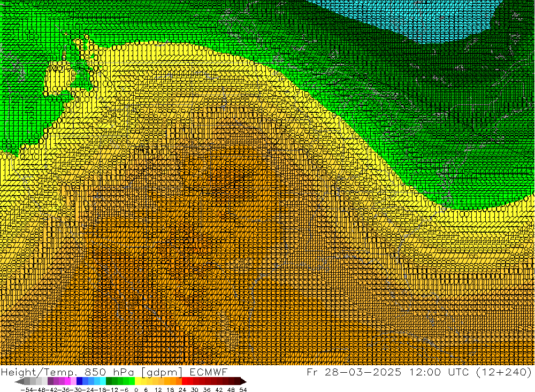This screenshot has height=392, width=535.
Task: Click the dark purple legend swatch above -42
Action: [x=50, y=381]
